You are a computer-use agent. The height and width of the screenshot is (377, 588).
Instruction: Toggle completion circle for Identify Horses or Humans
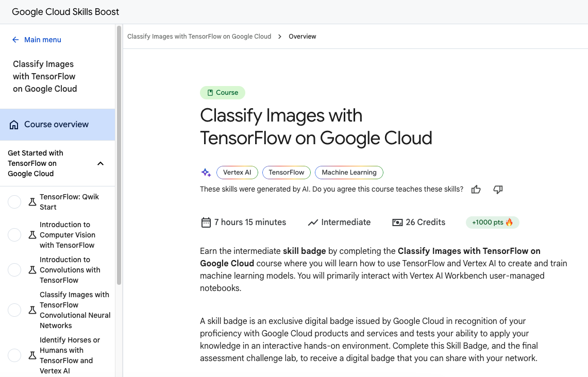point(14,355)
